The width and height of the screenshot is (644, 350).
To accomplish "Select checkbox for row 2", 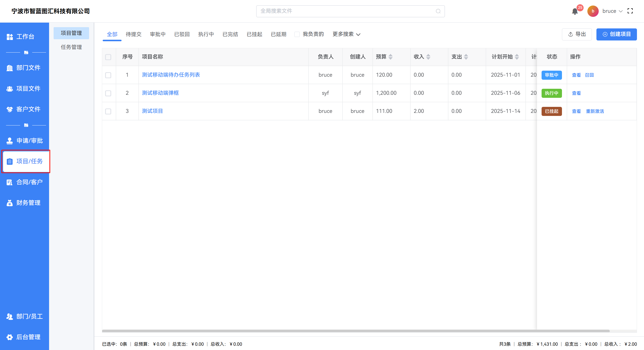I will pyautogui.click(x=108, y=93).
